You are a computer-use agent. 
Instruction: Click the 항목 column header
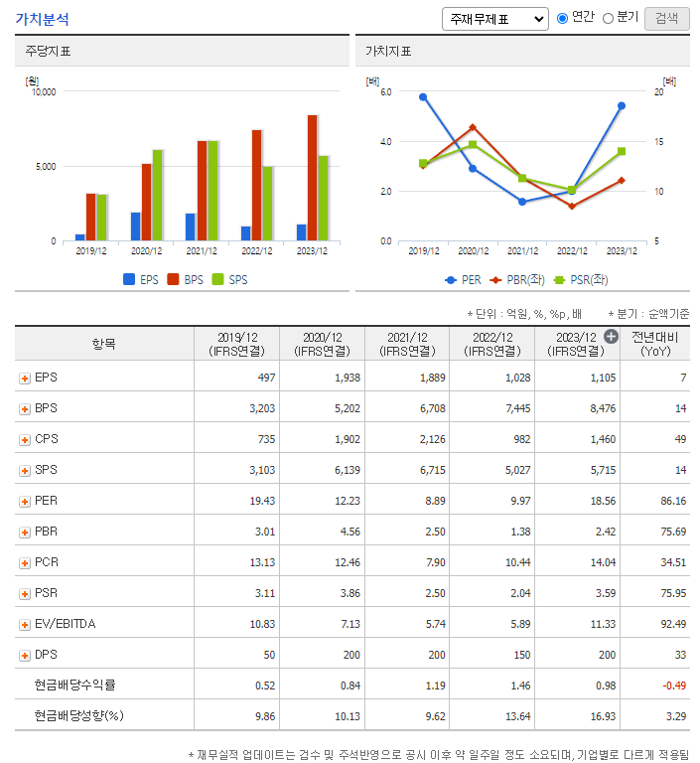[104, 344]
